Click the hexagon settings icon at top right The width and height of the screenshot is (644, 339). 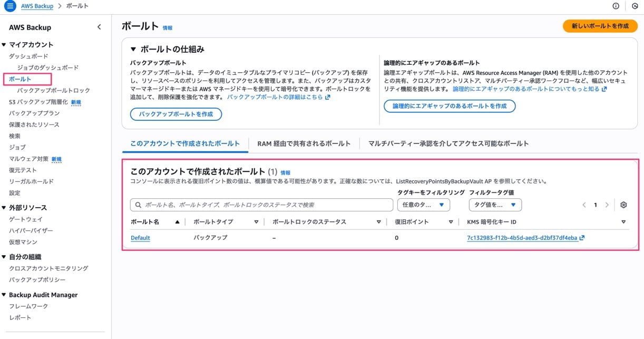[x=635, y=6]
